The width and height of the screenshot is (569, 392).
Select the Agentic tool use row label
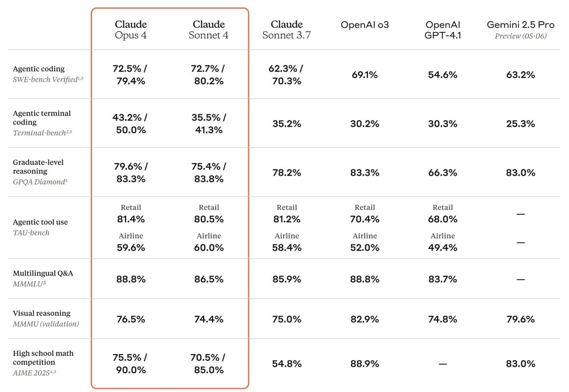40,222
